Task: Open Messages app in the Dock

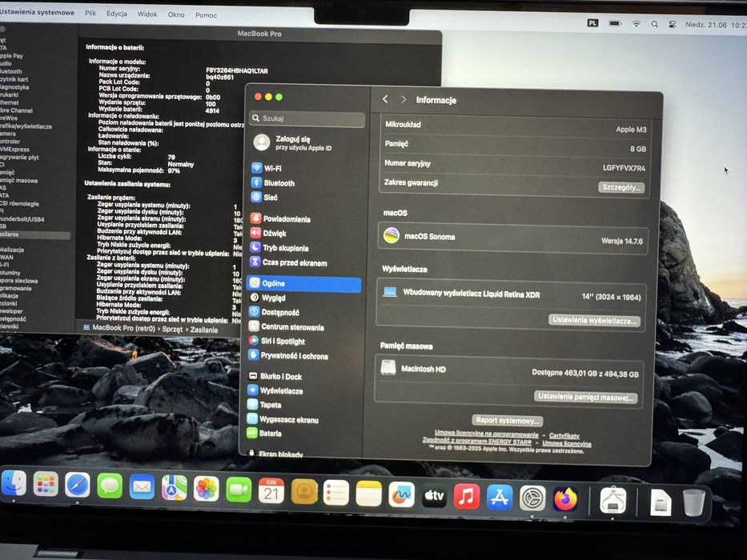Action: click(110, 486)
